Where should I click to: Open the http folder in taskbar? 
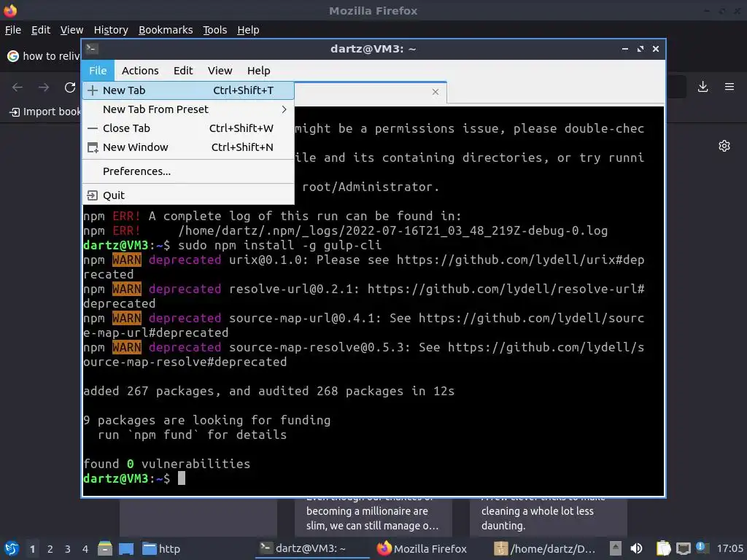(x=161, y=548)
